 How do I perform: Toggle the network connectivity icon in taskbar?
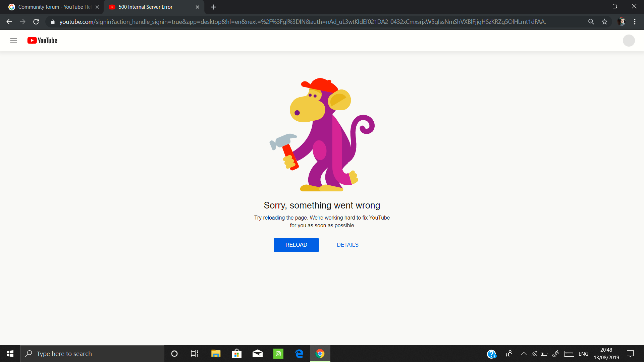[535, 354]
